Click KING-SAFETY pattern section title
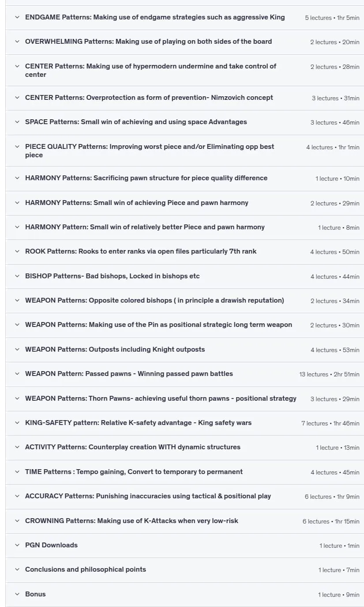 [x=138, y=423]
